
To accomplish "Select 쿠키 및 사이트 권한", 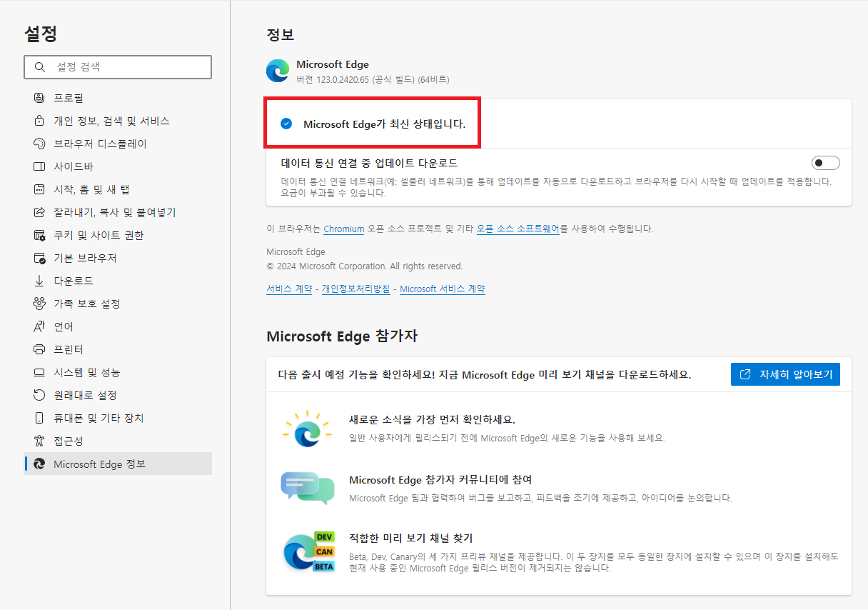I will coord(118,235).
